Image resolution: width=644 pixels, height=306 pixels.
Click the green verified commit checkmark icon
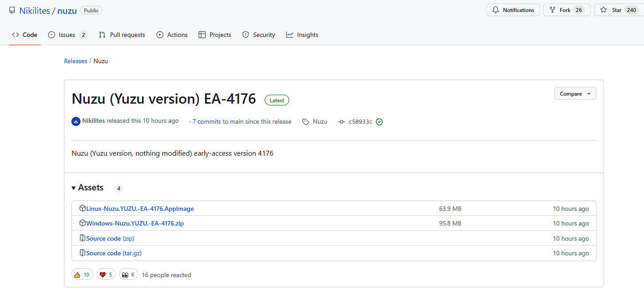(379, 122)
